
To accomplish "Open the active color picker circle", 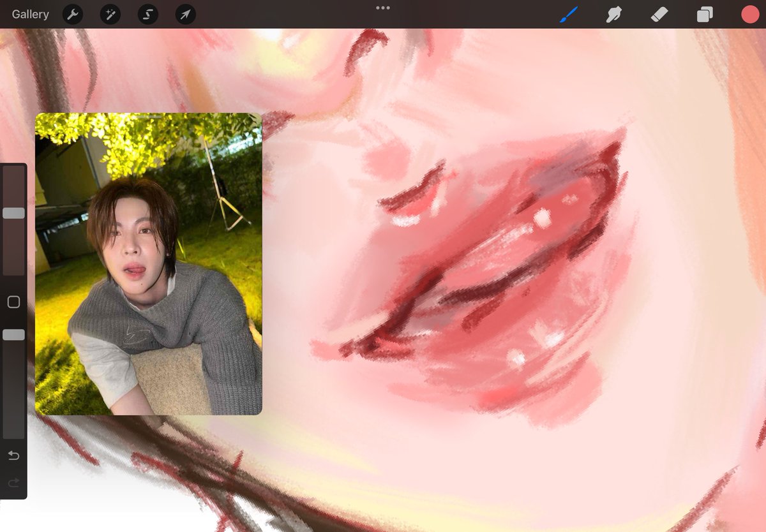I will 750,14.
